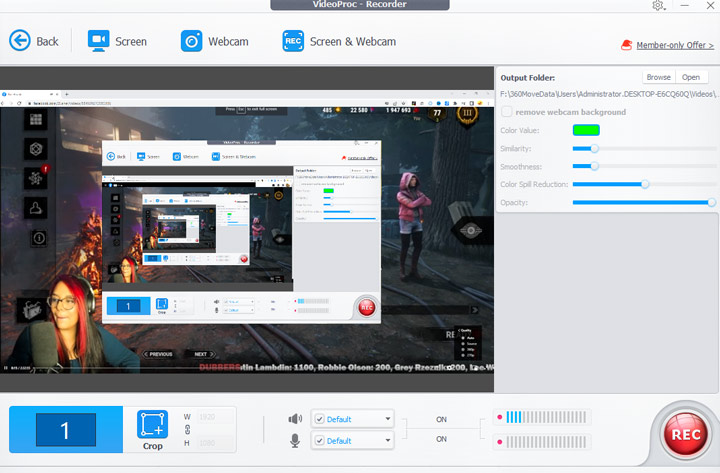Click the Similarity slider handle
The height and width of the screenshot is (473, 720).
point(594,148)
